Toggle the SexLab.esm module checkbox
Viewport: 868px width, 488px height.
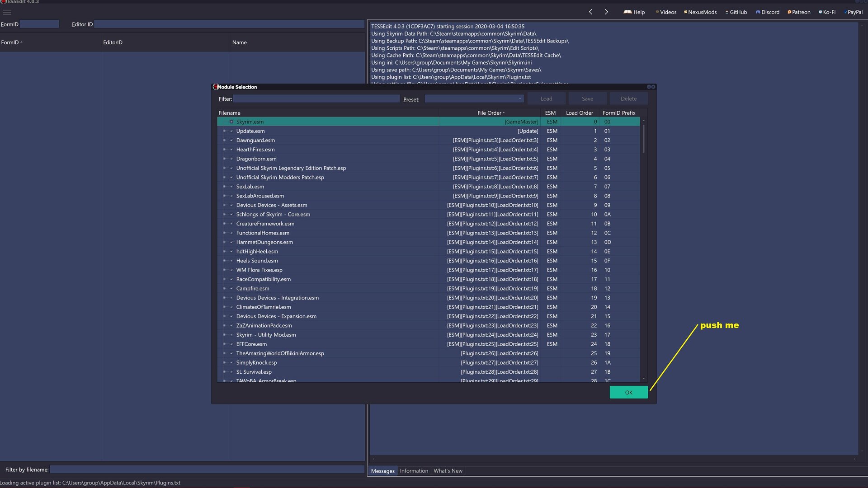(x=231, y=187)
